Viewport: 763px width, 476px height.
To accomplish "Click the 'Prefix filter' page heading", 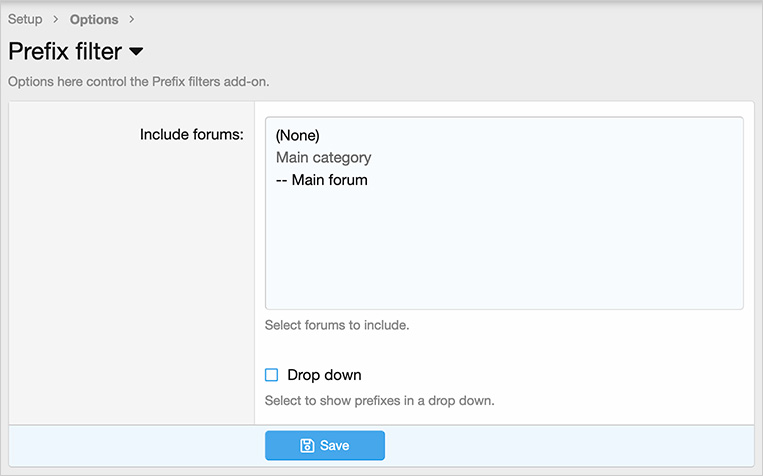I will (x=65, y=51).
